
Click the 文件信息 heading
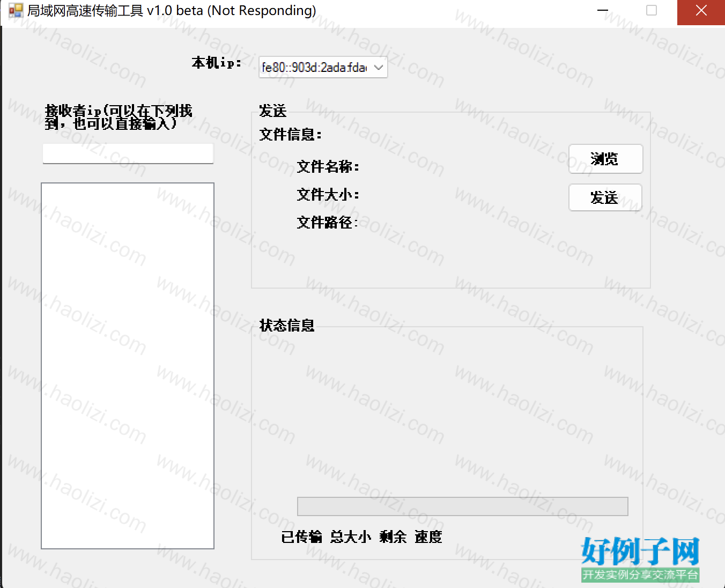(291, 135)
